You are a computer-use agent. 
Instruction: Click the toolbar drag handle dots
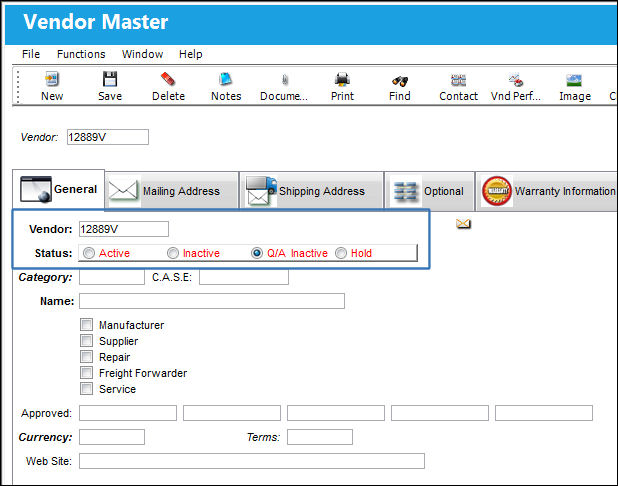[x=18, y=86]
